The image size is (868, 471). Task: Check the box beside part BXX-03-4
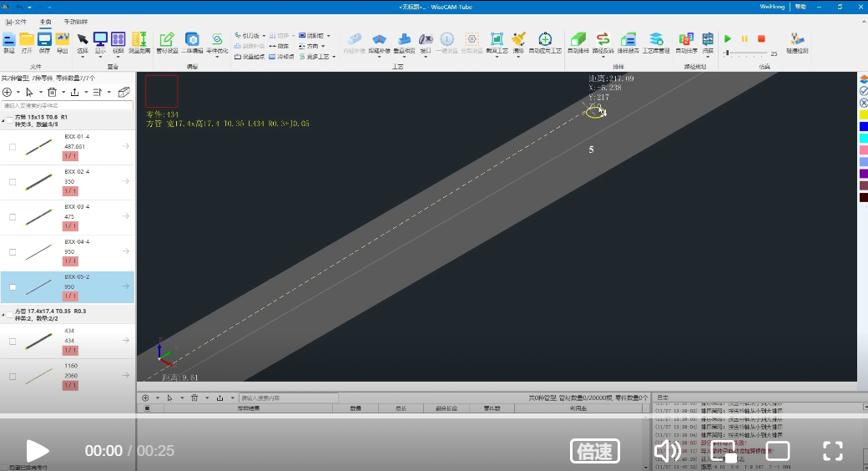pos(13,217)
